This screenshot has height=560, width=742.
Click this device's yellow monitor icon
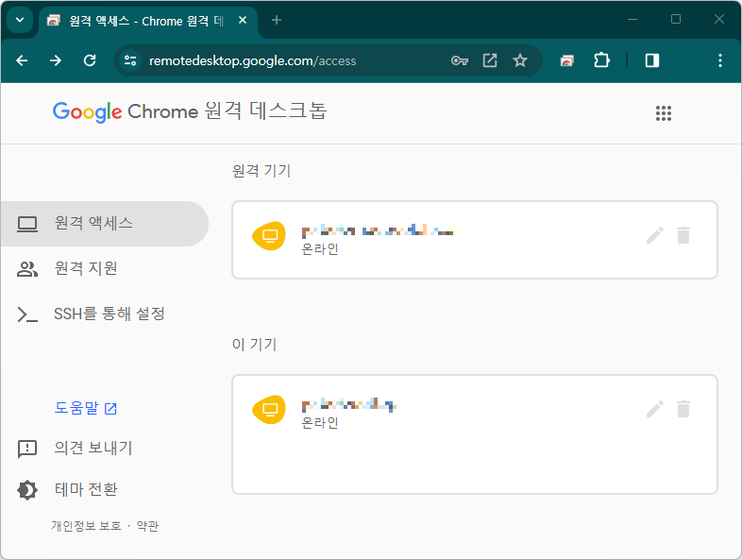tap(269, 409)
